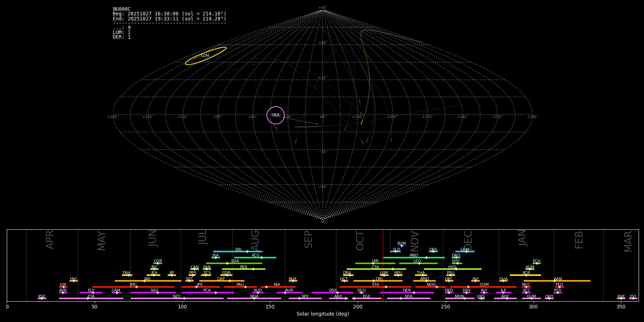Viewport: 644px width, 322px height.
Task: Click the green AND shower activity bar
Action: pos(404,258)
